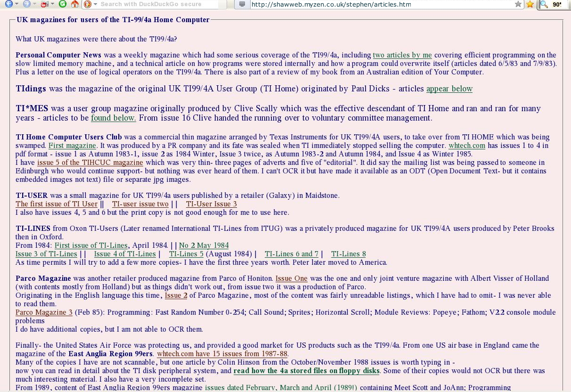Open the 'TI-Lines 5' link
This screenshot has width=571, height=392.
coord(187,254)
